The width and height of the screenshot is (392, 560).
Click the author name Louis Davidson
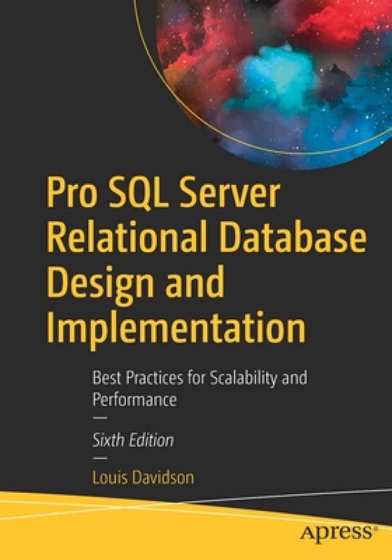pyautogui.click(x=144, y=476)
